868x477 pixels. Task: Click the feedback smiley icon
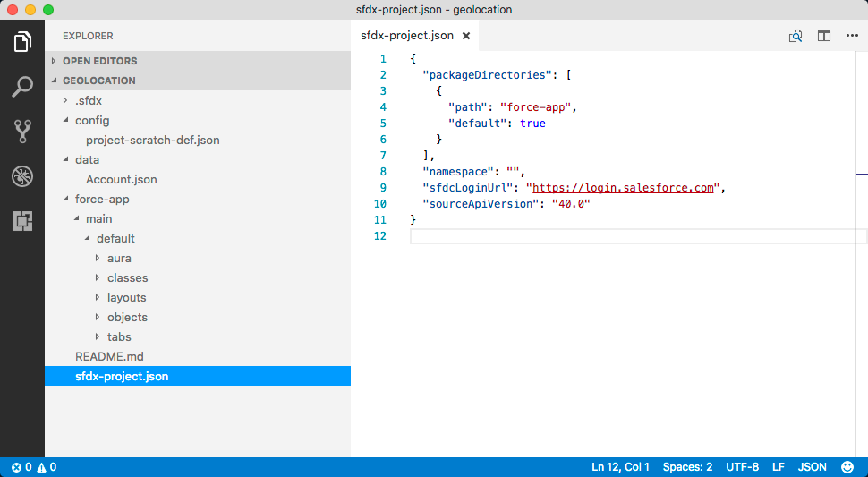pyautogui.click(x=847, y=467)
